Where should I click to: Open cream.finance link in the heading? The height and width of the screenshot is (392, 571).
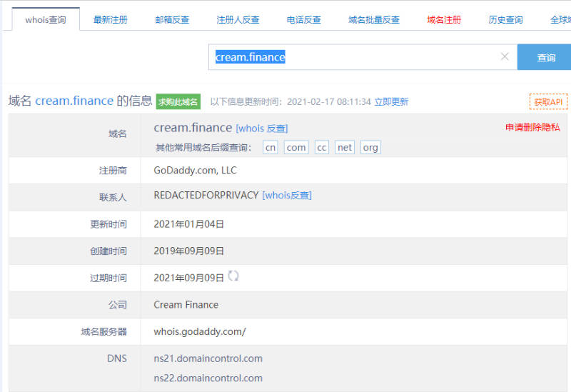74,101
